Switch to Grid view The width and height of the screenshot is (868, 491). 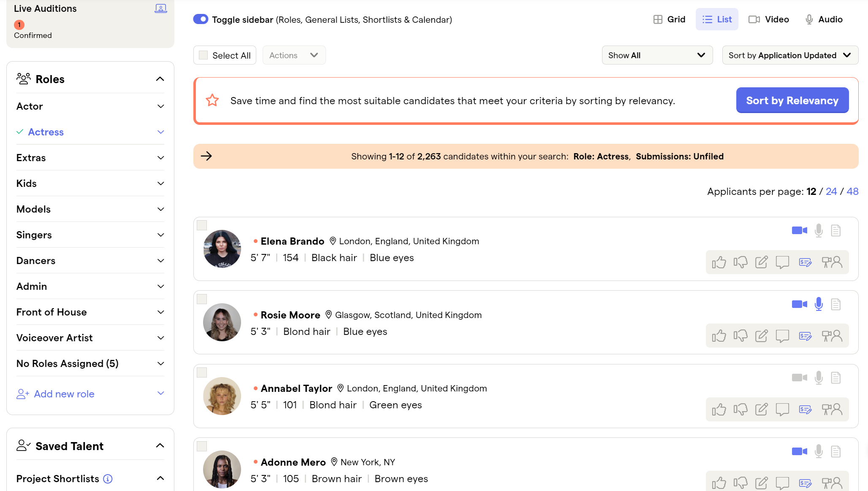coord(669,19)
